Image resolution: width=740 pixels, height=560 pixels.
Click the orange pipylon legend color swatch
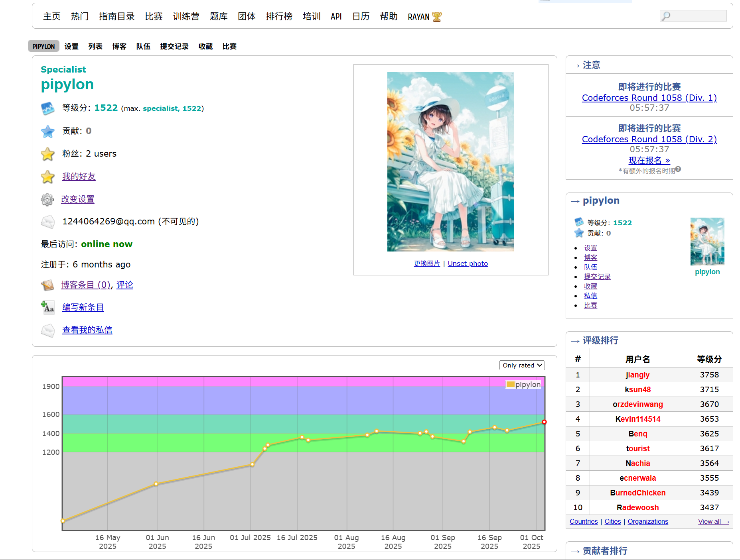tap(510, 384)
